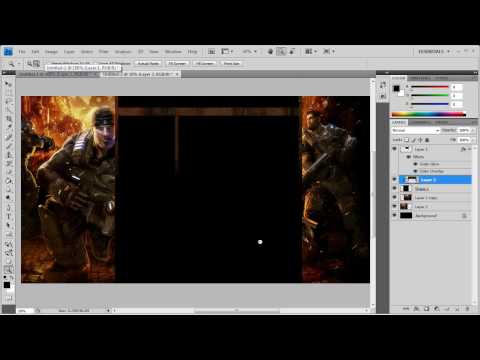Open the layer style fx button

[x=416, y=309]
